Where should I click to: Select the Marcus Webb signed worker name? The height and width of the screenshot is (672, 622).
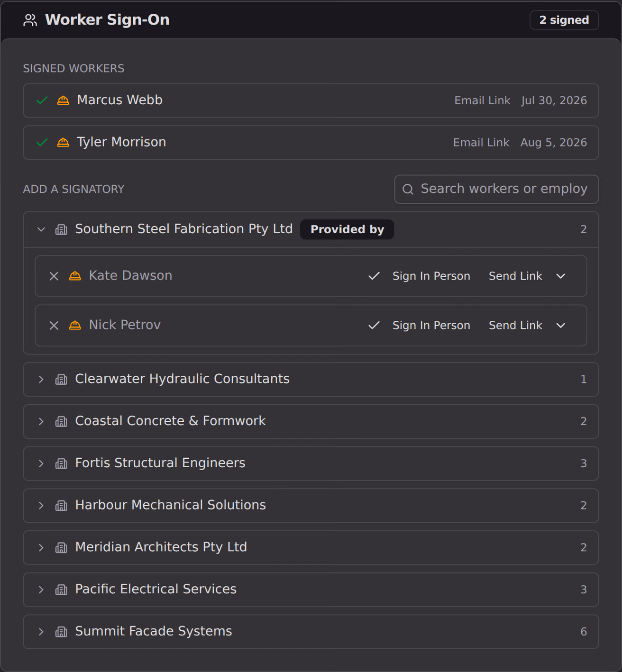(x=119, y=100)
